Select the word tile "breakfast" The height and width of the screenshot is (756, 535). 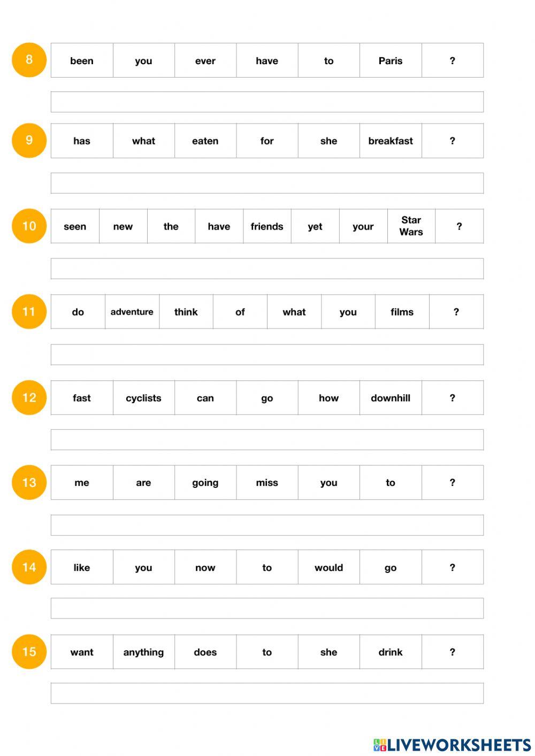(x=391, y=141)
